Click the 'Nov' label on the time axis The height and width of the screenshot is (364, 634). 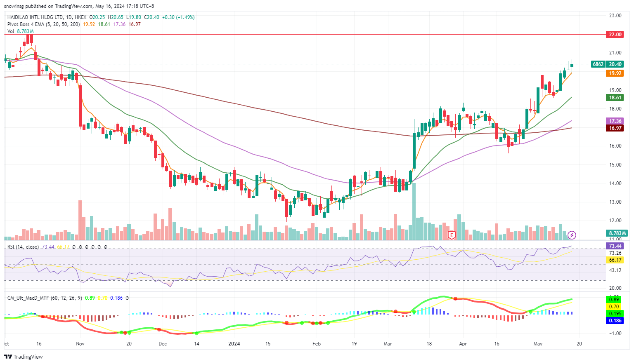tap(80, 344)
